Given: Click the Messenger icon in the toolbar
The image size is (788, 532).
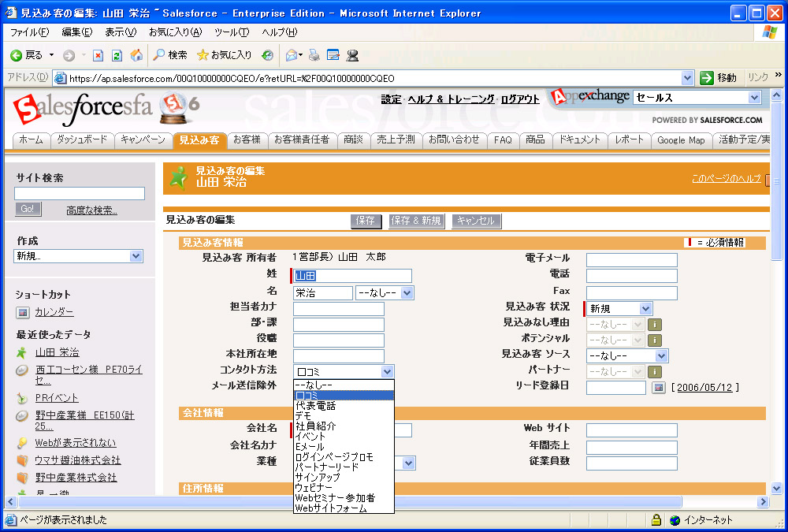Looking at the screenshot, I should [x=353, y=55].
